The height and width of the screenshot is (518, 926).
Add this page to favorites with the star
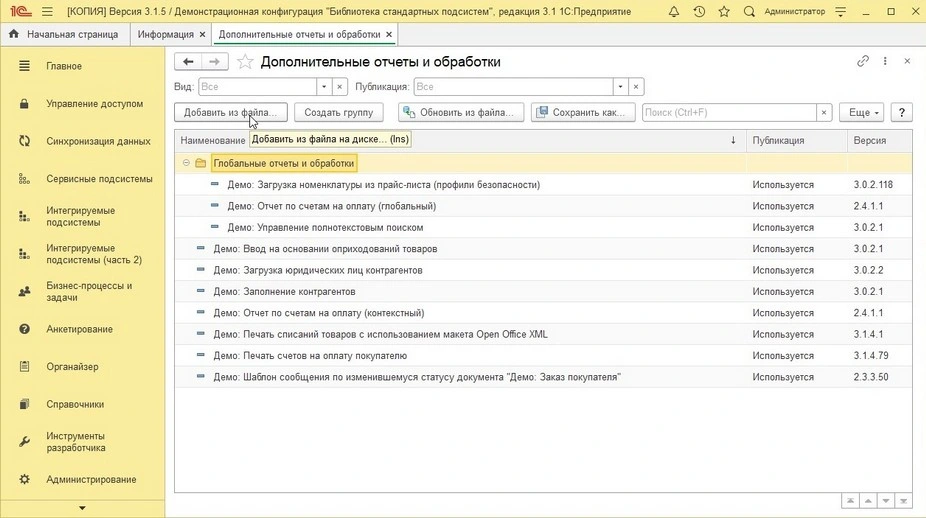[x=245, y=62]
